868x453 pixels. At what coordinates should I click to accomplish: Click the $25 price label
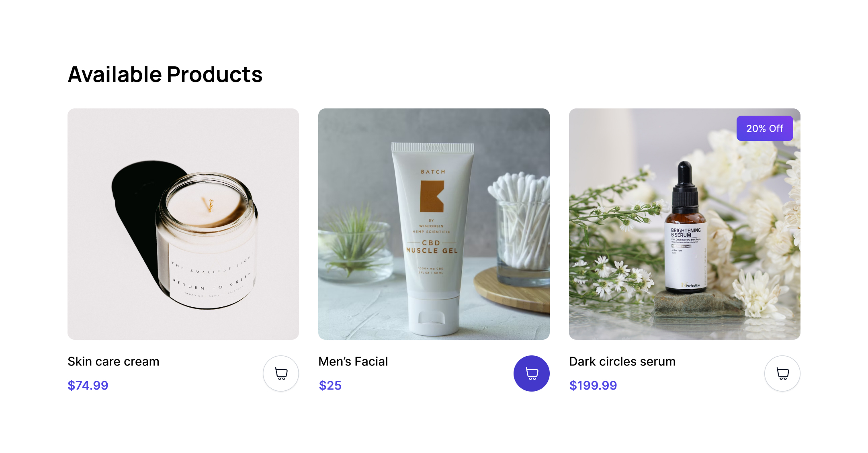(330, 386)
